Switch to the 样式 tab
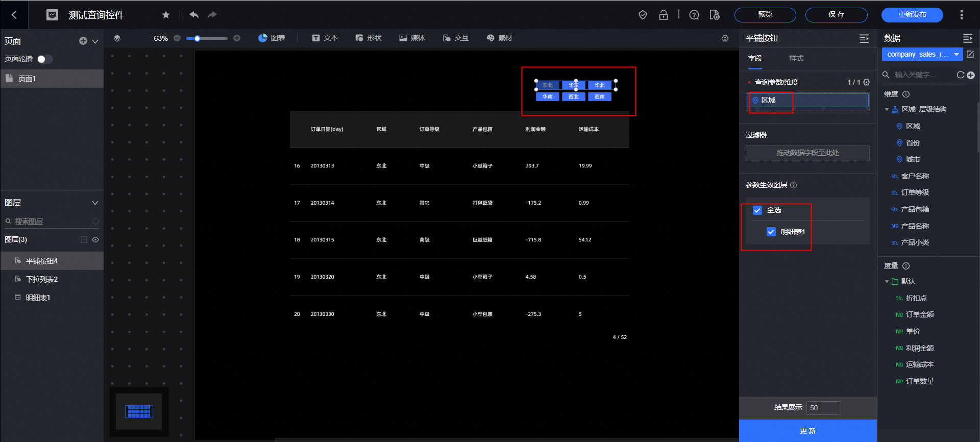The height and width of the screenshot is (442, 980). (x=796, y=58)
